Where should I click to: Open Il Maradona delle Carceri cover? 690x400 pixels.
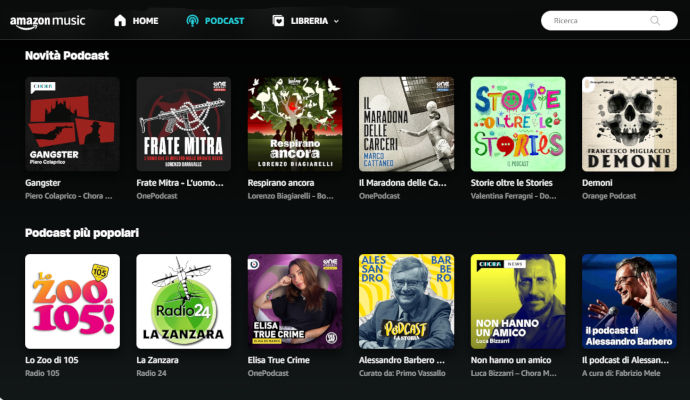pos(406,124)
